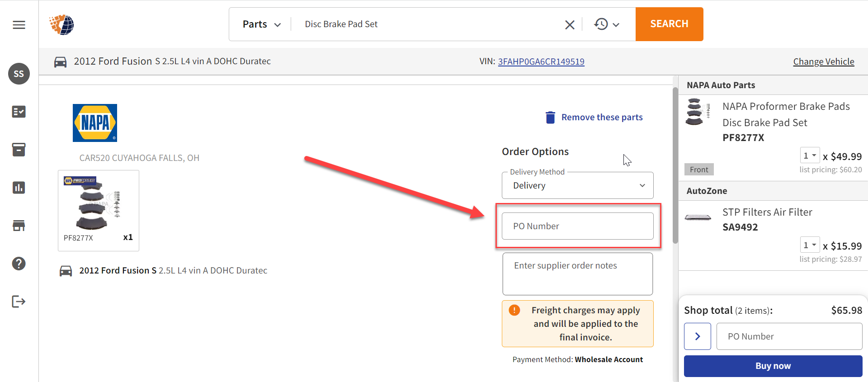This screenshot has width=868, height=382.
Task: Open the reports bar chart icon
Action: pos(19,188)
